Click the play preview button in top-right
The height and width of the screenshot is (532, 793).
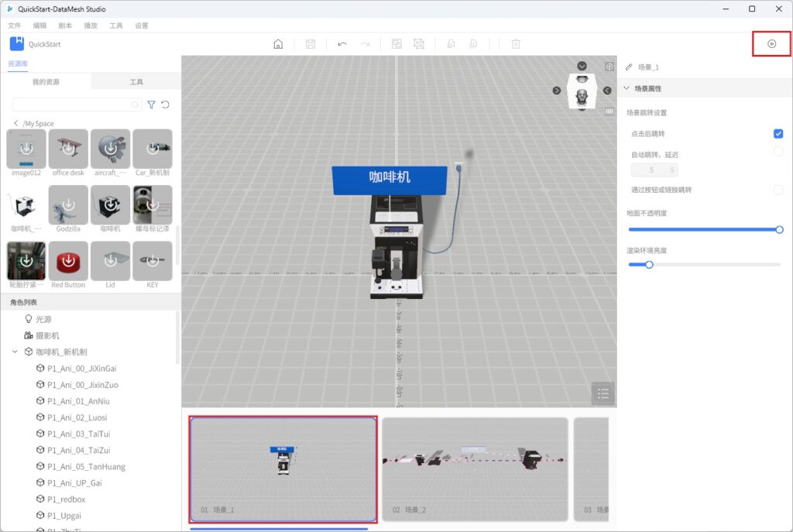pyautogui.click(x=771, y=44)
